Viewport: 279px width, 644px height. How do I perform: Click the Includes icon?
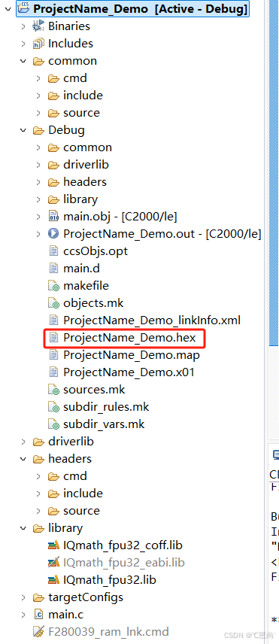click(x=38, y=44)
